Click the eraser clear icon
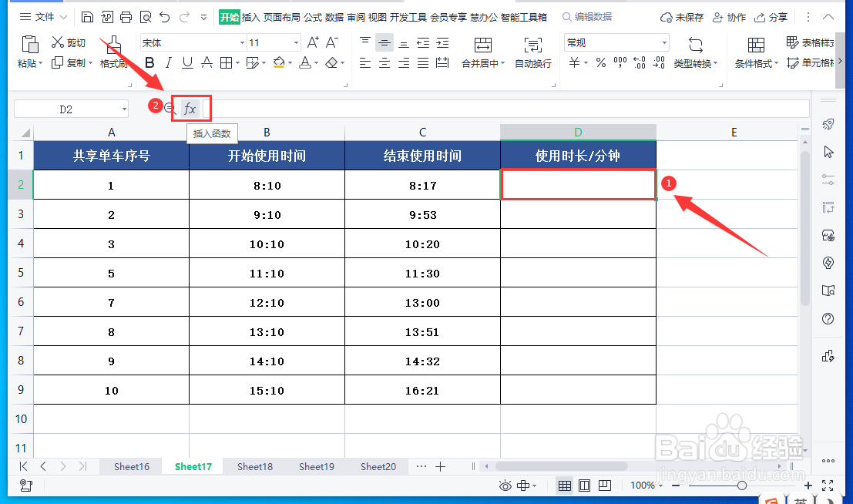The width and height of the screenshot is (853, 504). pos(331,63)
